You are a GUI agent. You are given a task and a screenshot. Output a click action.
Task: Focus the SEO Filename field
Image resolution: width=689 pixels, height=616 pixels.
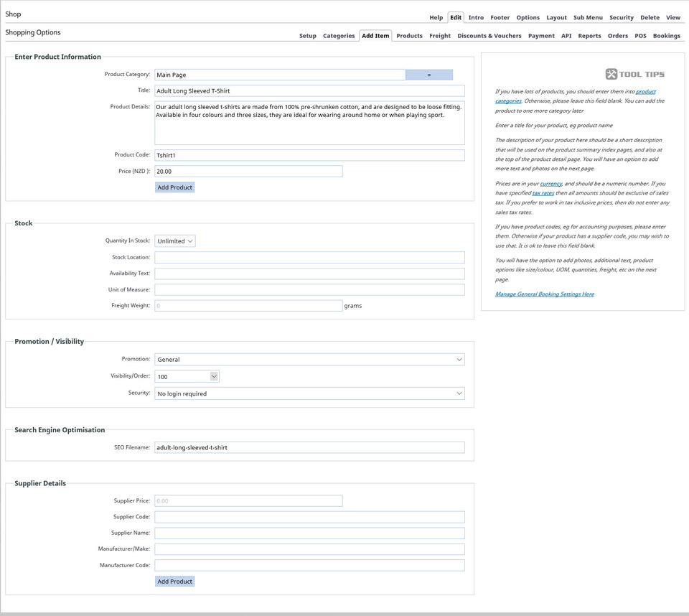[309, 447]
